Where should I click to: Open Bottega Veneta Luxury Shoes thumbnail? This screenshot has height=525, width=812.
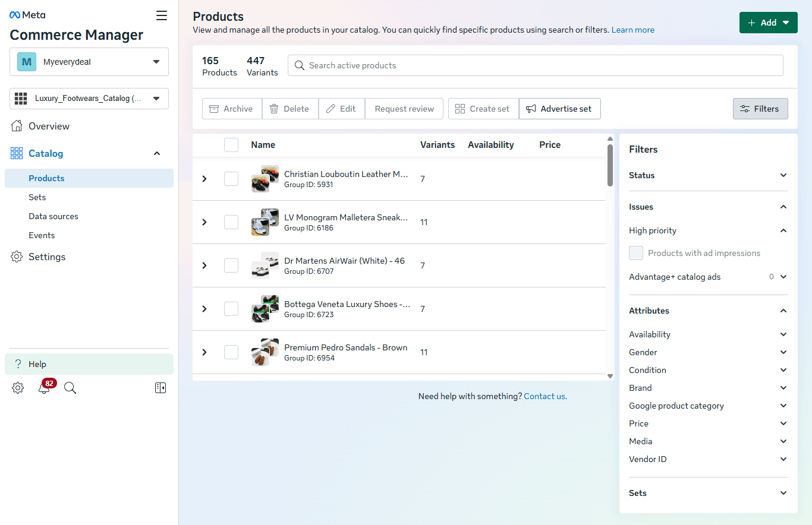[265, 309]
